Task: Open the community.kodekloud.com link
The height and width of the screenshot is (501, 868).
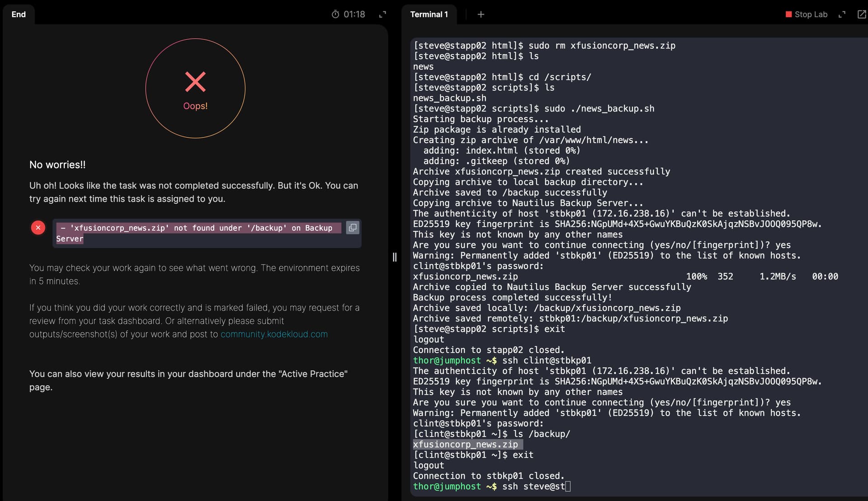Action: point(274,334)
